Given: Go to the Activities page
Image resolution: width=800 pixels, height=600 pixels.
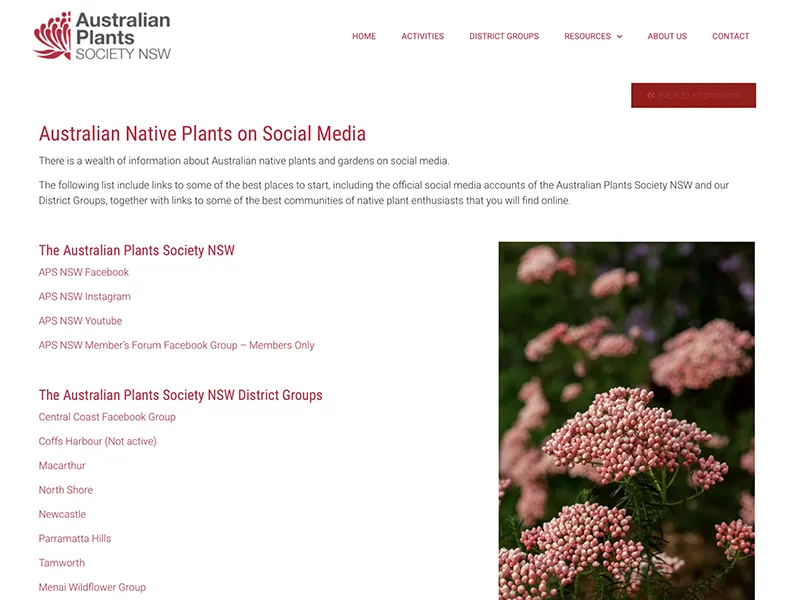Looking at the screenshot, I should [x=422, y=36].
